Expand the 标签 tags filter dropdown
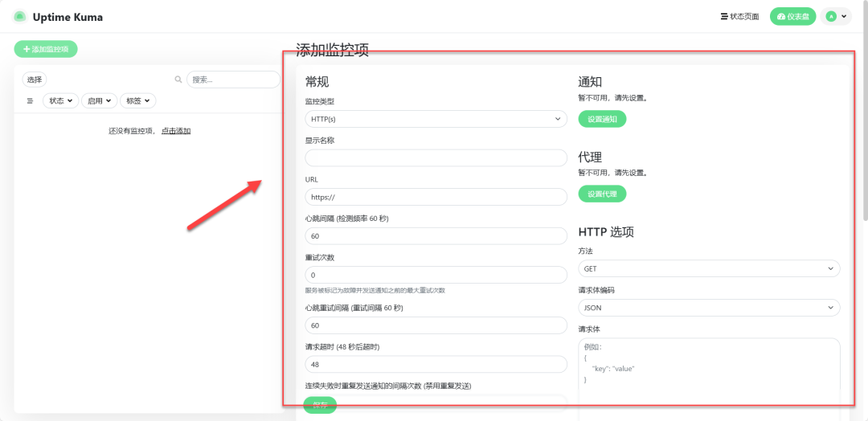 click(x=137, y=101)
